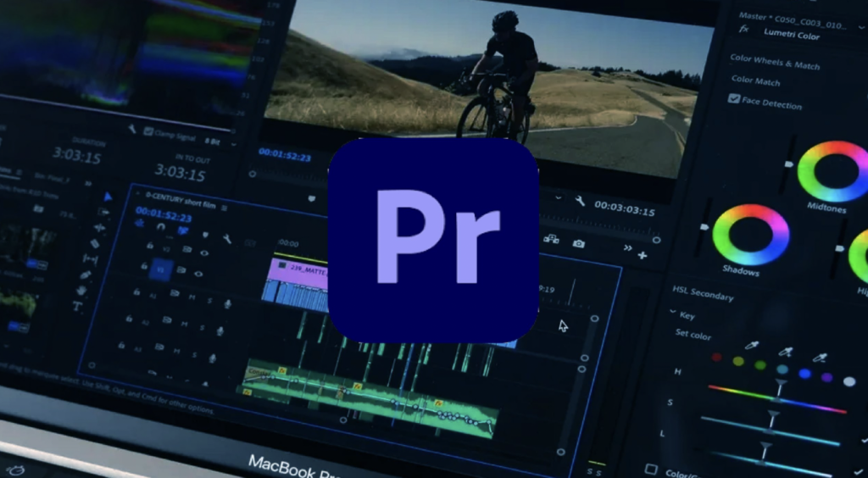Screen dimensions: 868x478
Task: Open timeline display settings wrench
Action: coord(227,238)
